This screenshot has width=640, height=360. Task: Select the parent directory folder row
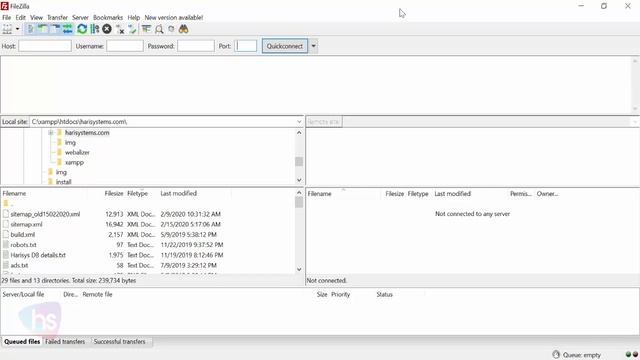click(8, 204)
